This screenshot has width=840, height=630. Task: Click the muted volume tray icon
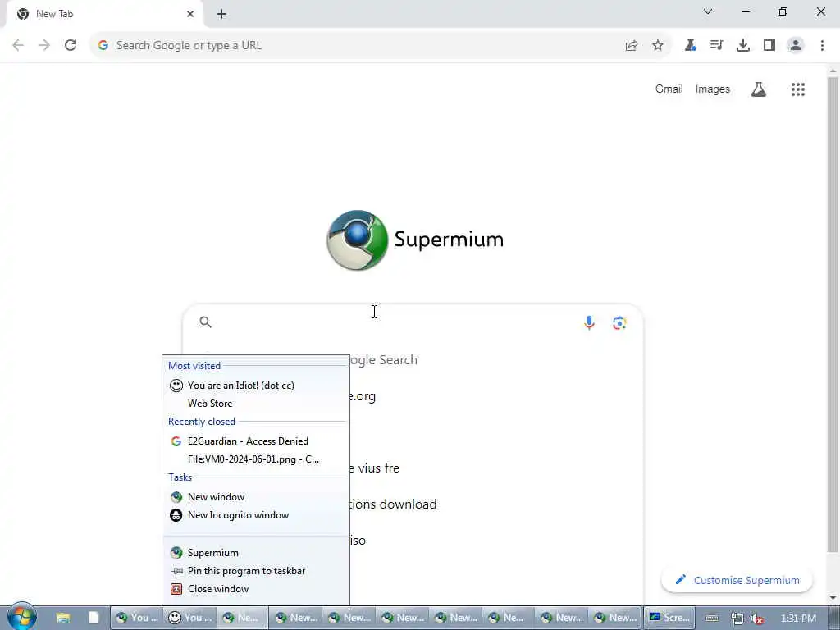757,619
